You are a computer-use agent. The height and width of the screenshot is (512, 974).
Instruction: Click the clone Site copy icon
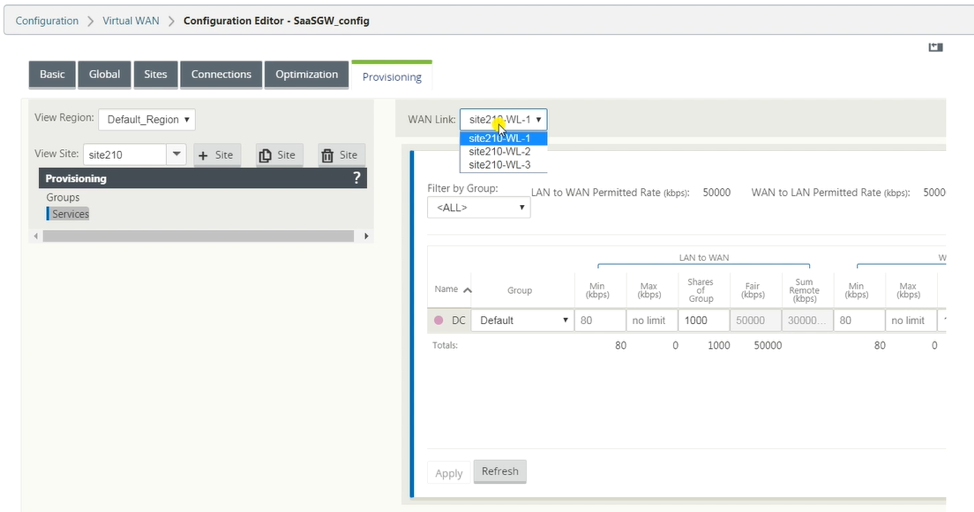[265, 155]
